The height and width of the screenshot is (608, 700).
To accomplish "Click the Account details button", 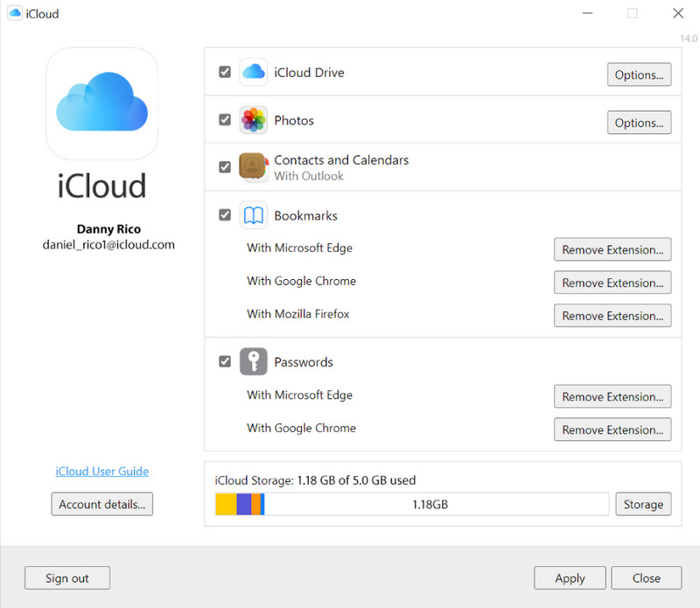I will click(x=102, y=504).
